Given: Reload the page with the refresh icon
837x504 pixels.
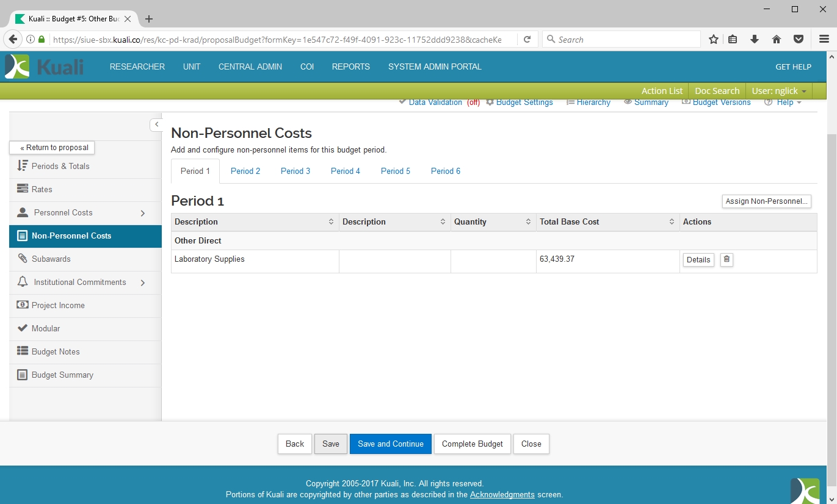Looking at the screenshot, I should [x=527, y=40].
